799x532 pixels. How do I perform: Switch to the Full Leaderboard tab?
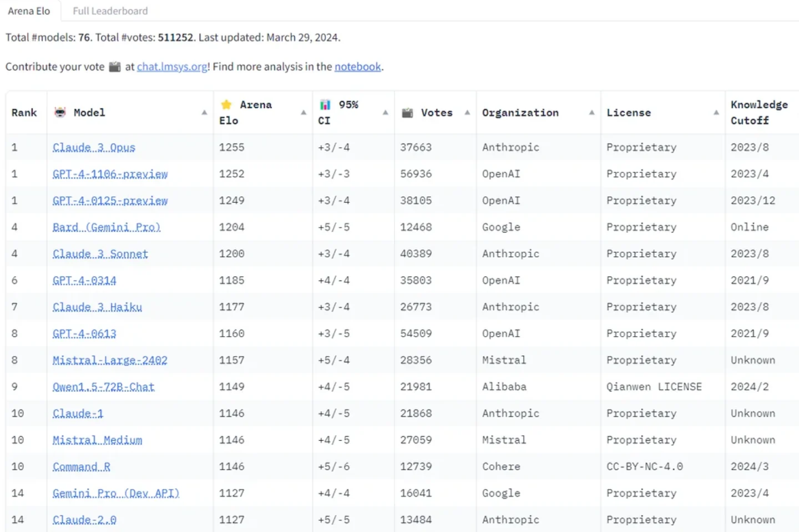[110, 11]
